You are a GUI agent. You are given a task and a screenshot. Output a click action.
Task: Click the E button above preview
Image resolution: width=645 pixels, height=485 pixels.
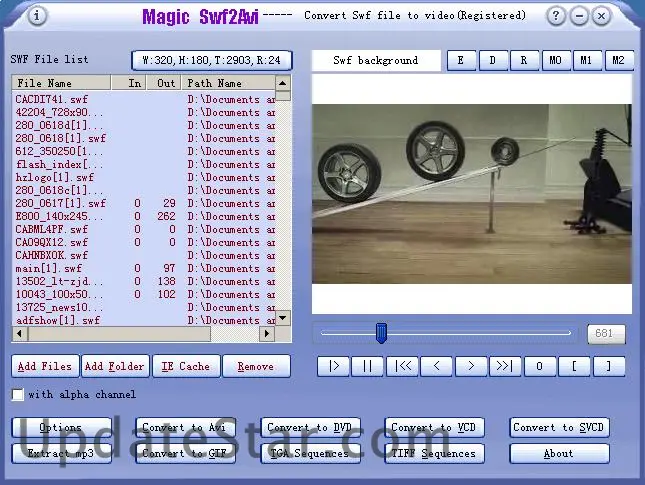[461, 60]
